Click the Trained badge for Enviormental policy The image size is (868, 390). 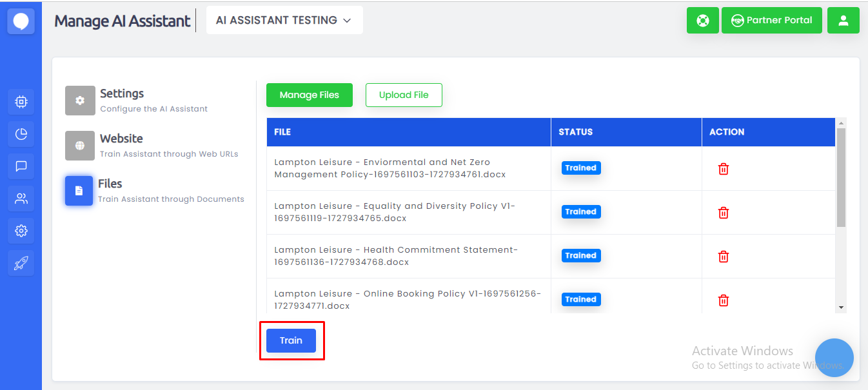click(x=581, y=168)
